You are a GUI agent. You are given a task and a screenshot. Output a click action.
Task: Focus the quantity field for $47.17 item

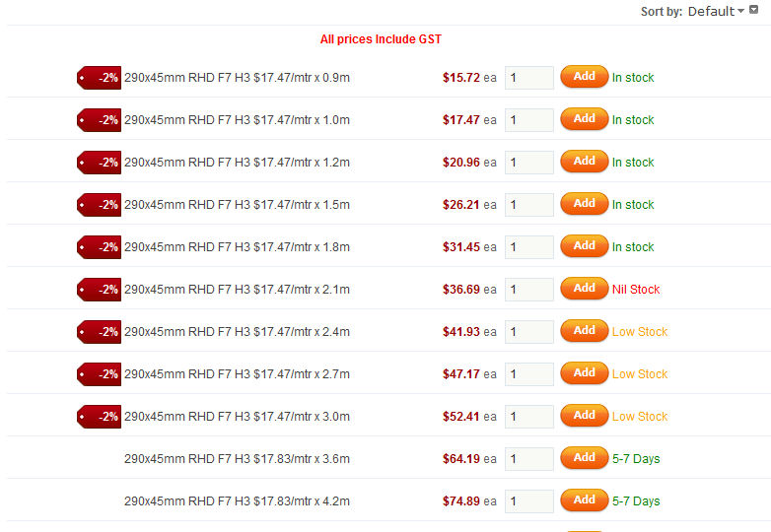pyautogui.click(x=529, y=374)
